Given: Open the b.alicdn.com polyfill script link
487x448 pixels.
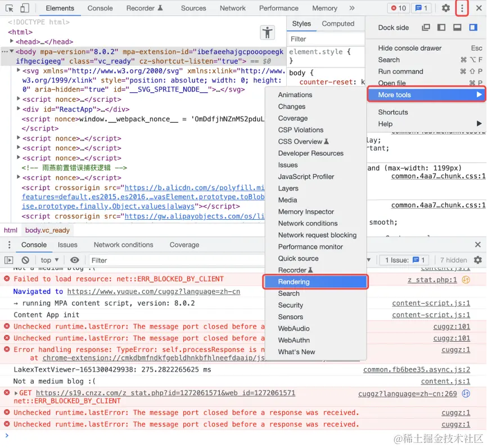Looking at the screenshot, I should point(195,188).
